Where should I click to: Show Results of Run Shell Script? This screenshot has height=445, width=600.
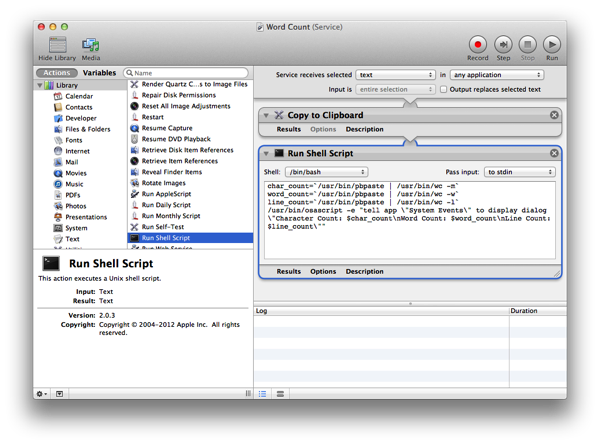tap(289, 271)
